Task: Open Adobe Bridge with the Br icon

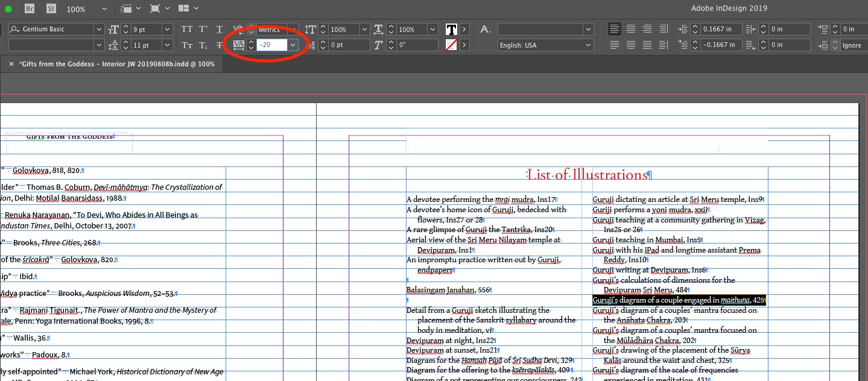Action: pos(30,9)
